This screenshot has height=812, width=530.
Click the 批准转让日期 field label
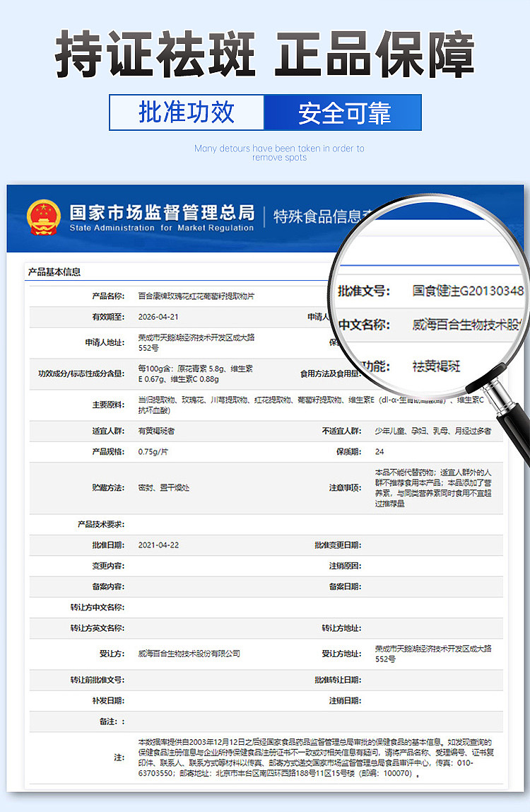pyautogui.click(x=338, y=680)
